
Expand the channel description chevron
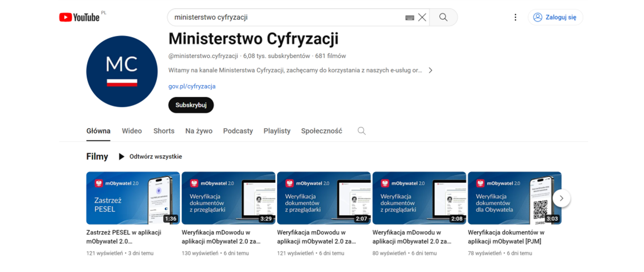point(430,70)
